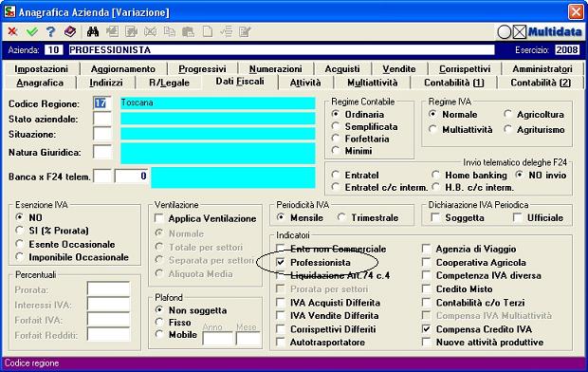Open the R/Legale tab
This screenshot has height=372, width=588.
pos(169,83)
